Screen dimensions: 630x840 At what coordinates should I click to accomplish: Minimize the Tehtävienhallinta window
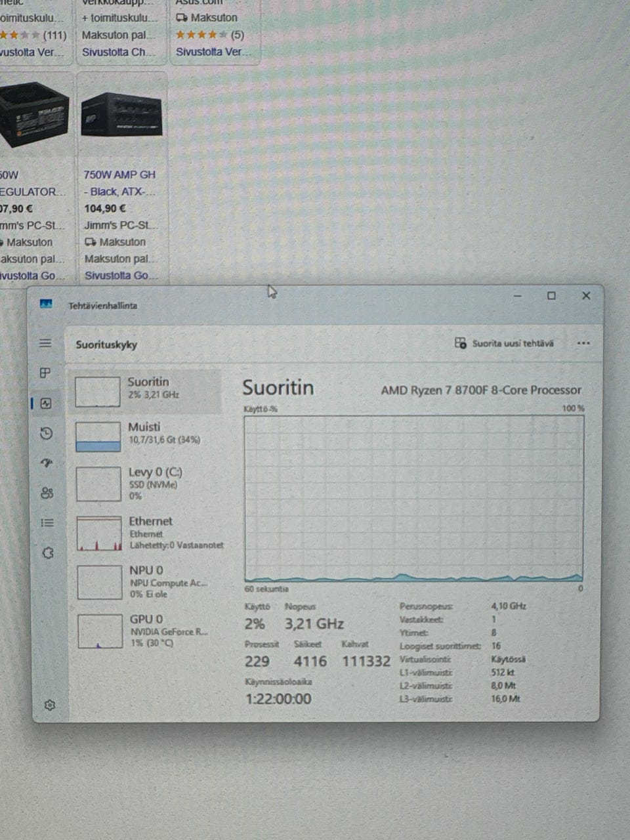[x=518, y=296]
